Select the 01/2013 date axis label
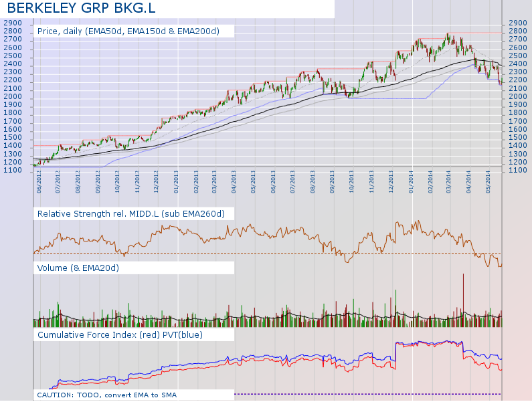This screenshot has width=532, height=402. (x=176, y=183)
